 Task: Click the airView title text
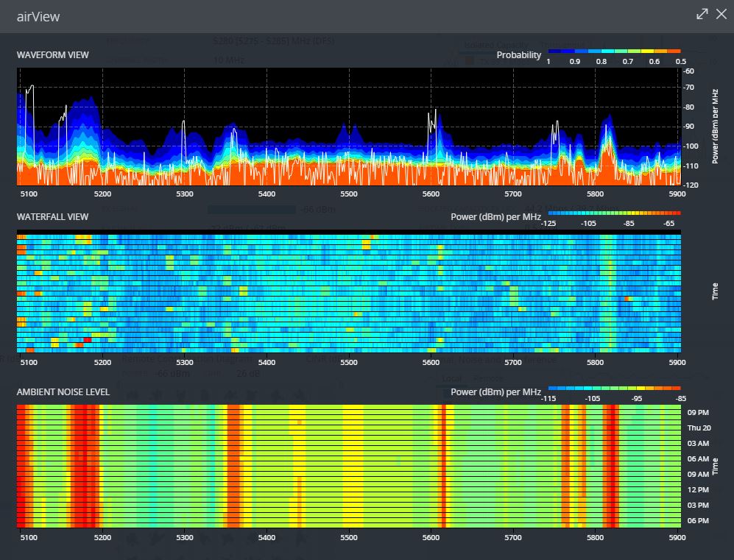point(38,16)
